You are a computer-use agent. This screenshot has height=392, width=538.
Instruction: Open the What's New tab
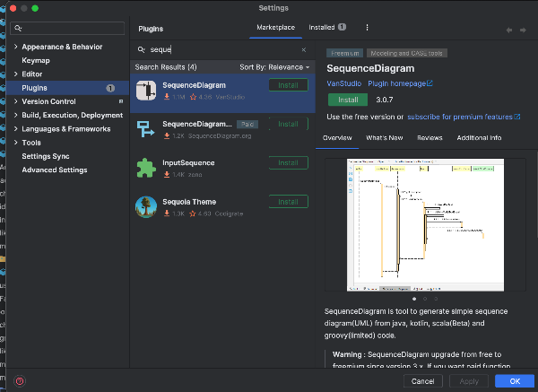[385, 138]
